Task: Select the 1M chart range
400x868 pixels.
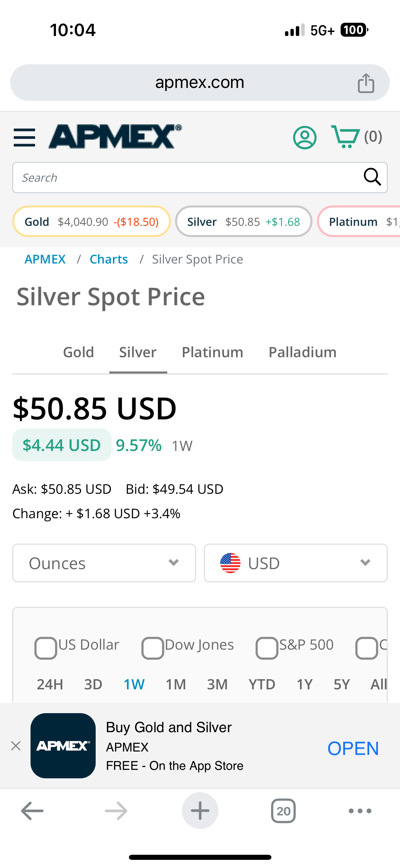Action: pos(176,684)
